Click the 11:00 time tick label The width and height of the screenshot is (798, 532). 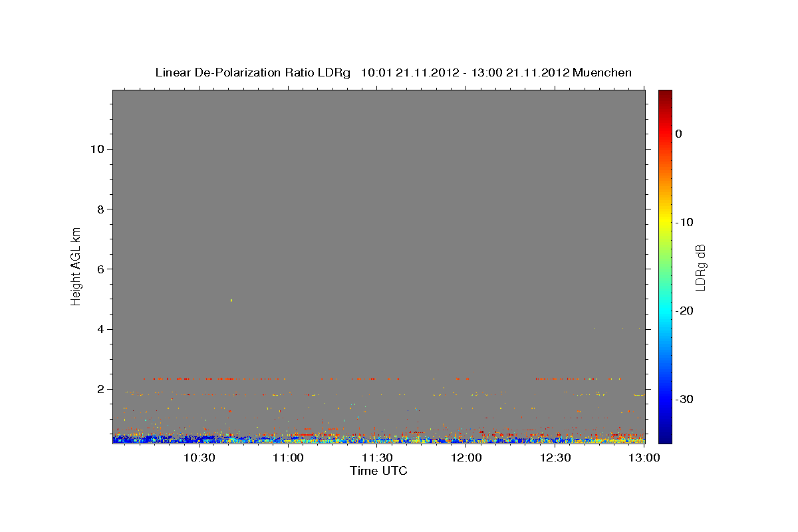coord(289,458)
